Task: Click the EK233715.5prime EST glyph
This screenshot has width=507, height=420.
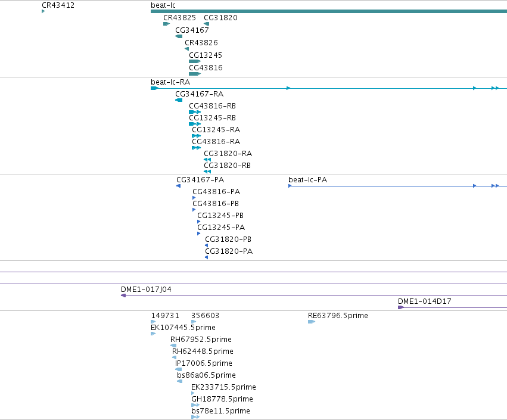Action: [x=192, y=393]
